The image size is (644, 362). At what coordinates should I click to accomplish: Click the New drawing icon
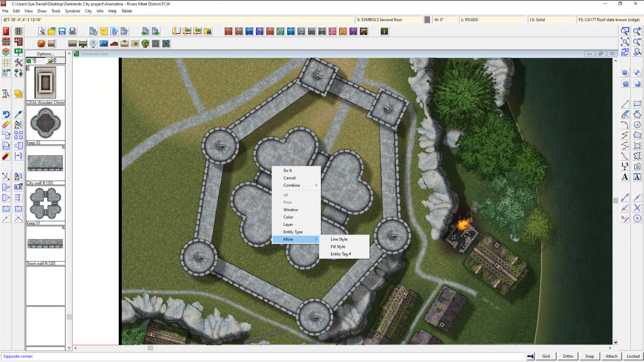pyautogui.click(x=41, y=31)
